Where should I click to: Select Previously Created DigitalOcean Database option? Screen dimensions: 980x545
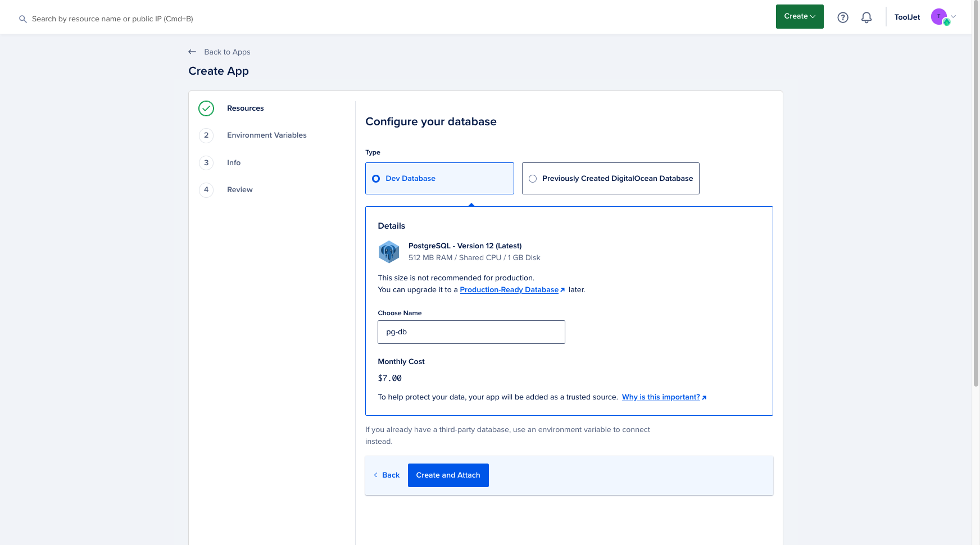[x=533, y=179]
